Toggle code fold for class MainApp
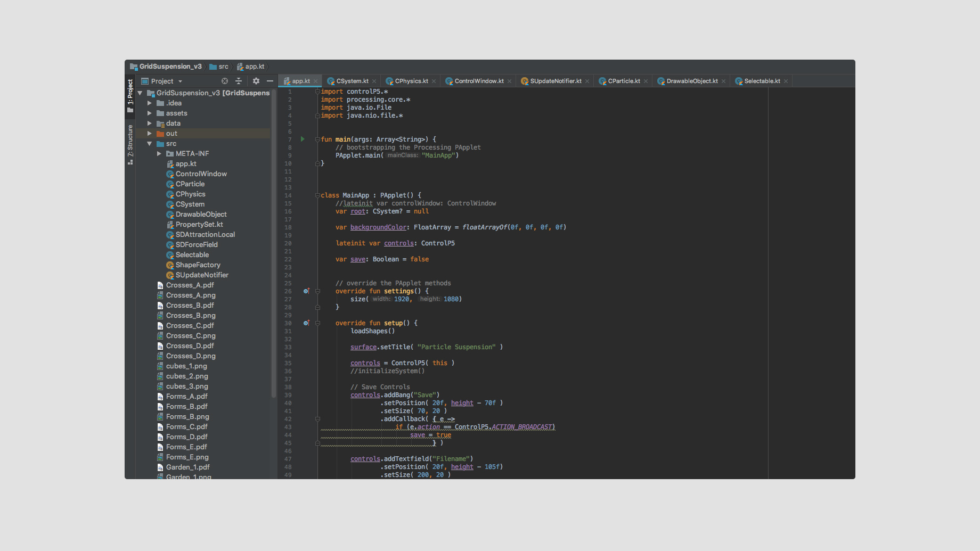 click(x=317, y=195)
